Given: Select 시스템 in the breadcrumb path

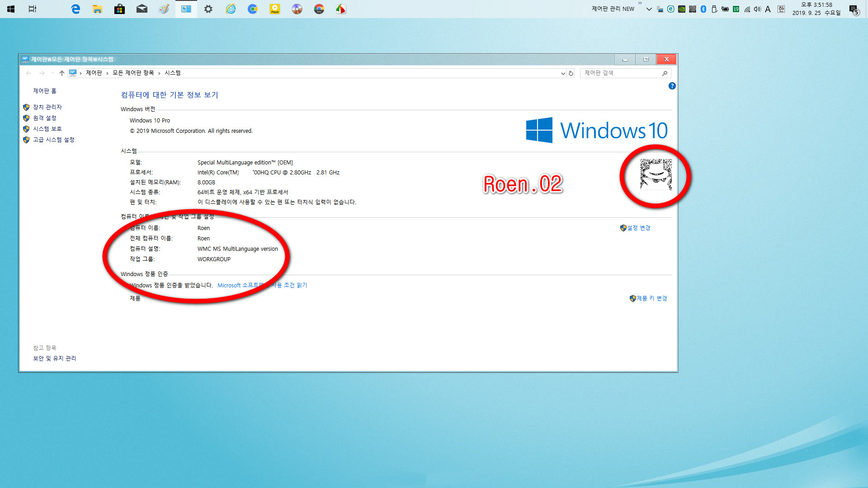Looking at the screenshot, I should (x=173, y=73).
